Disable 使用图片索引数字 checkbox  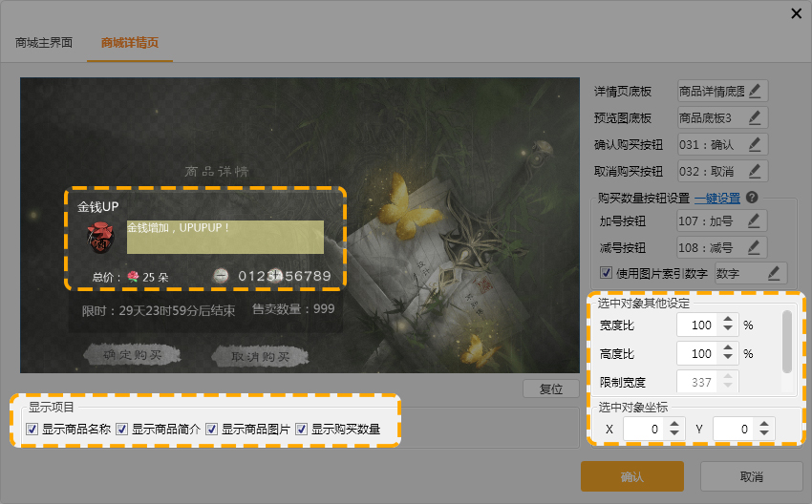pyautogui.click(x=607, y=274)
